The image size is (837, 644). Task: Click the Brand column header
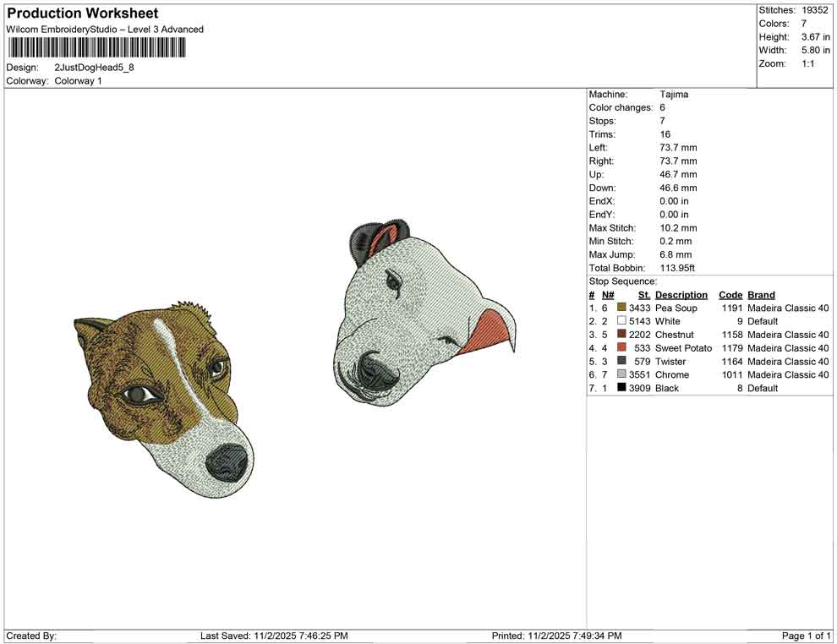[761, 294]
